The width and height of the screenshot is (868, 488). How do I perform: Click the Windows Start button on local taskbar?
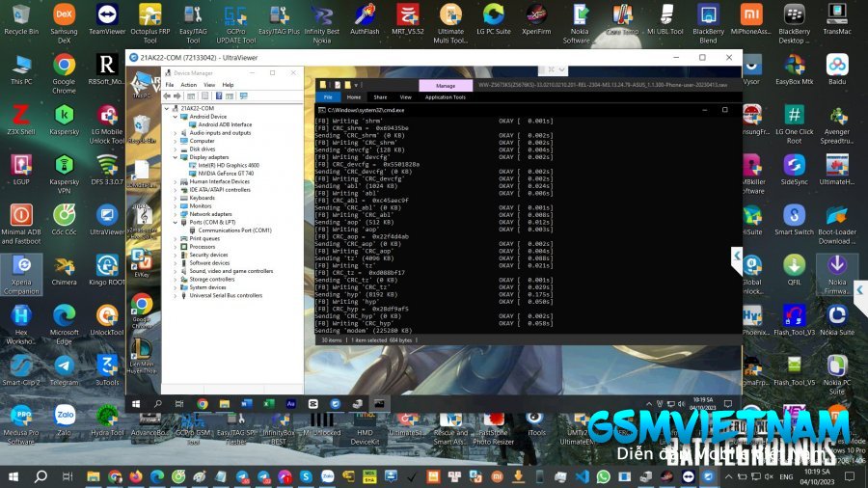[x=14, y=476]
